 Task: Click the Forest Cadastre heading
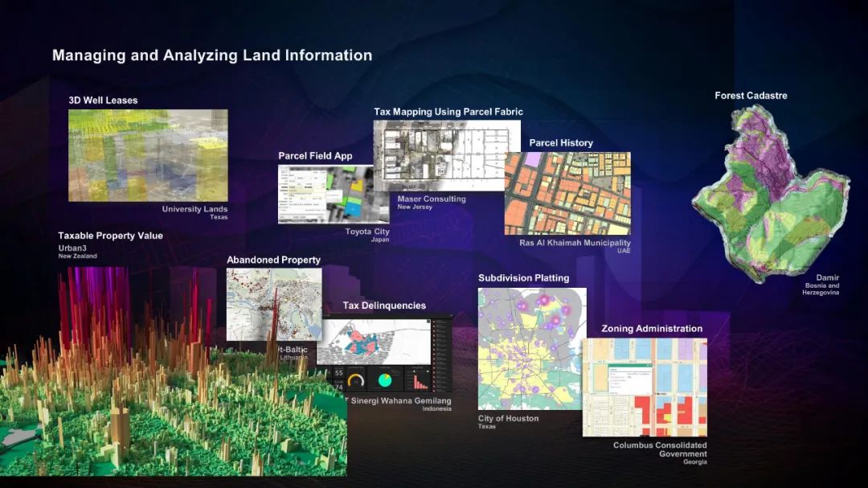click(751, 96)
